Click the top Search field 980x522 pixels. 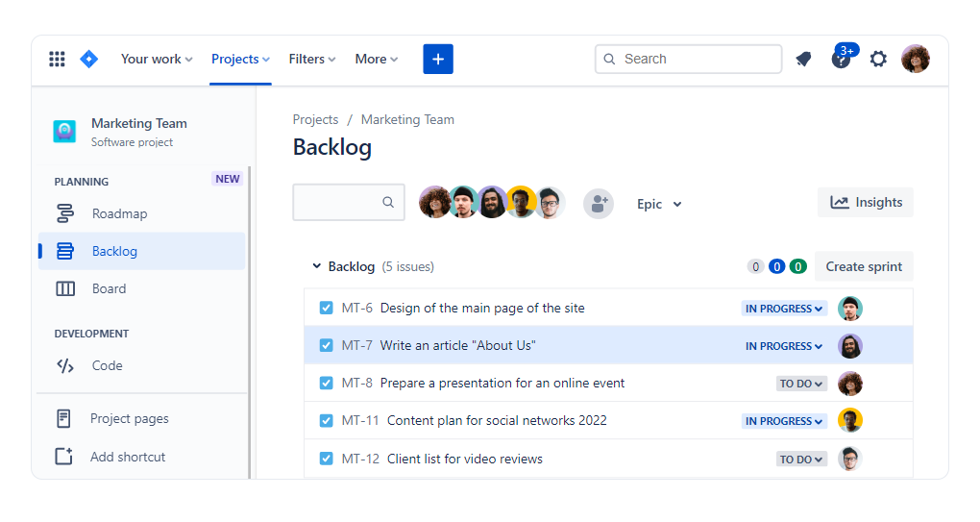coord(688,59)
